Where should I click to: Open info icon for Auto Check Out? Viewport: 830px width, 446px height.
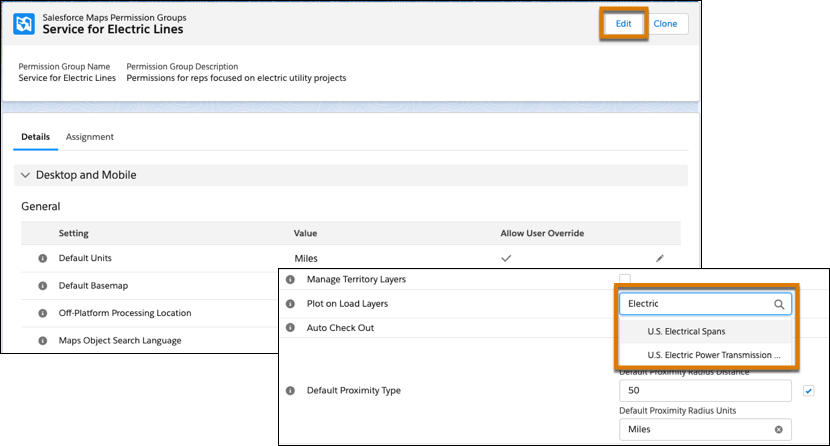[x=290, y=328]
